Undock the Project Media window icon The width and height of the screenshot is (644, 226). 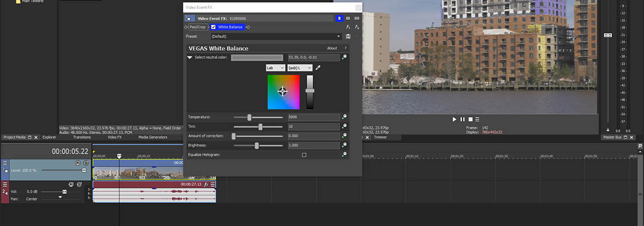pyautogui.click(x=30, y=137)
